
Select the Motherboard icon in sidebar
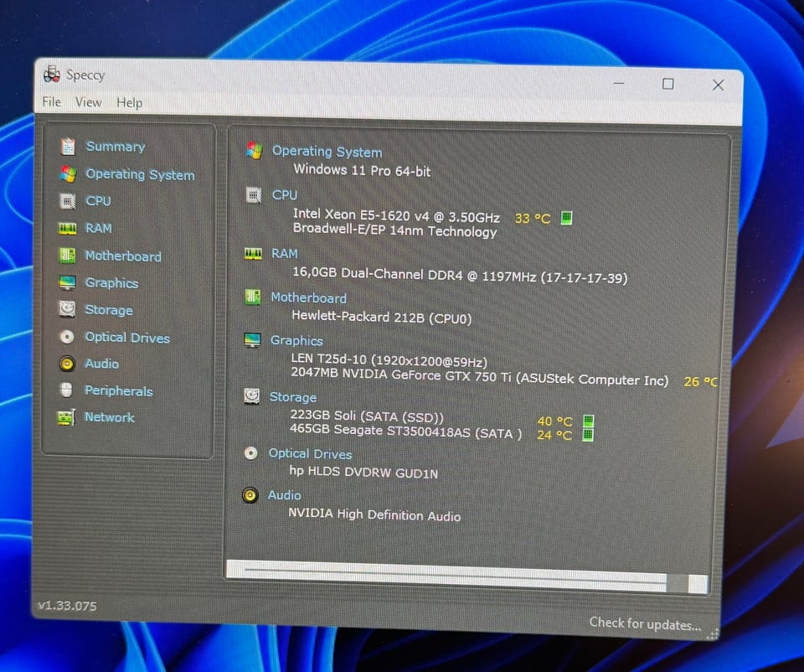coord(67,256)
